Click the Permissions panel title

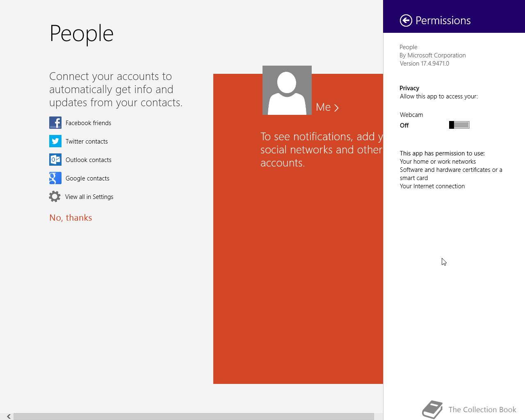[x=443, y=21]
